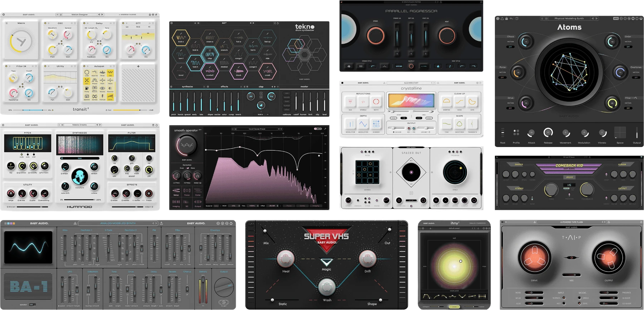
Task: Open the help question mark in Atoms
Action: (x=516, y=18)
